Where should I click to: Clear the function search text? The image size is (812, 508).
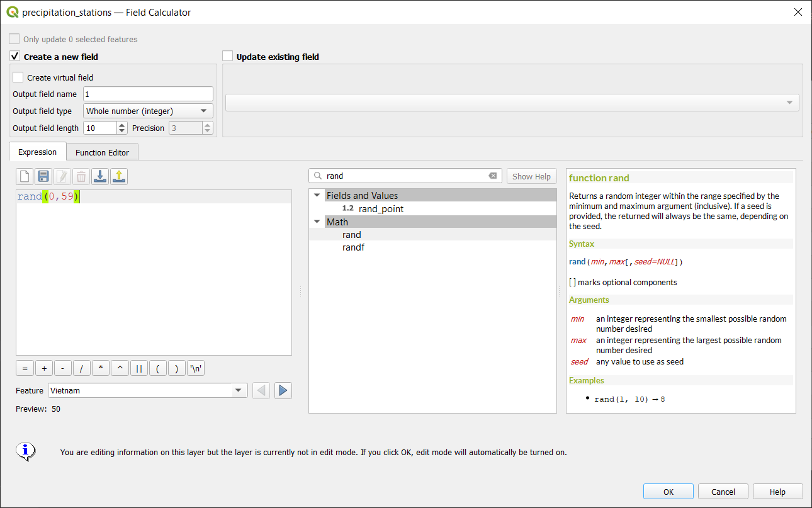point(493,176)
